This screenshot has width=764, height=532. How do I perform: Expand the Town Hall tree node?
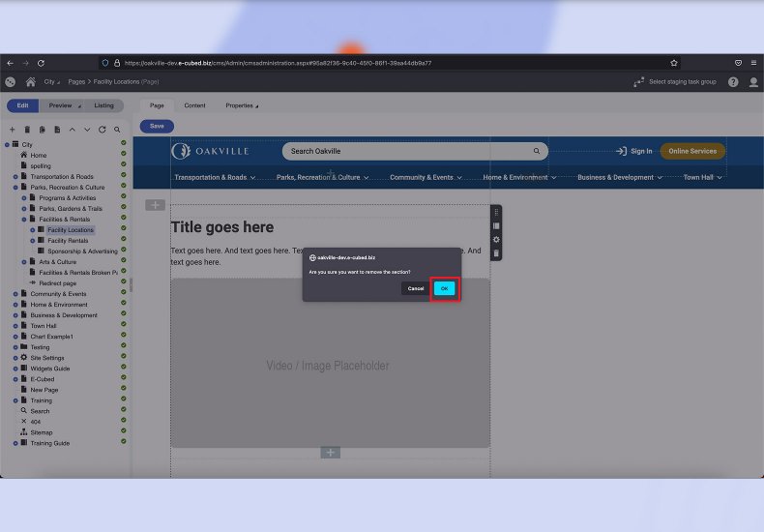[x=15, y=326]
